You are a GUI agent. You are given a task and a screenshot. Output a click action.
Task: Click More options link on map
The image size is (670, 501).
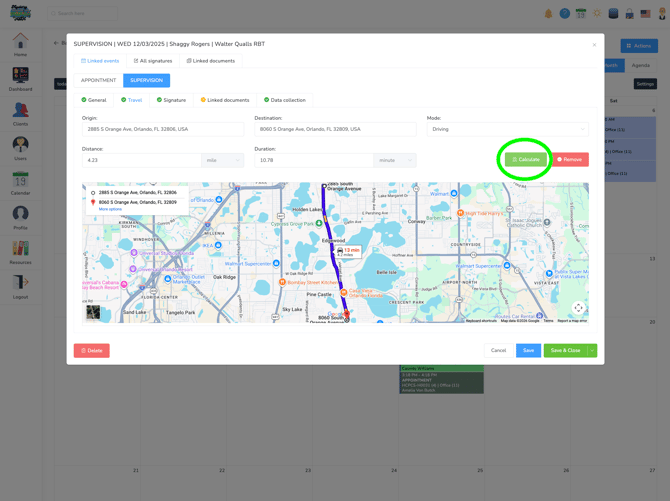[110, 209]
